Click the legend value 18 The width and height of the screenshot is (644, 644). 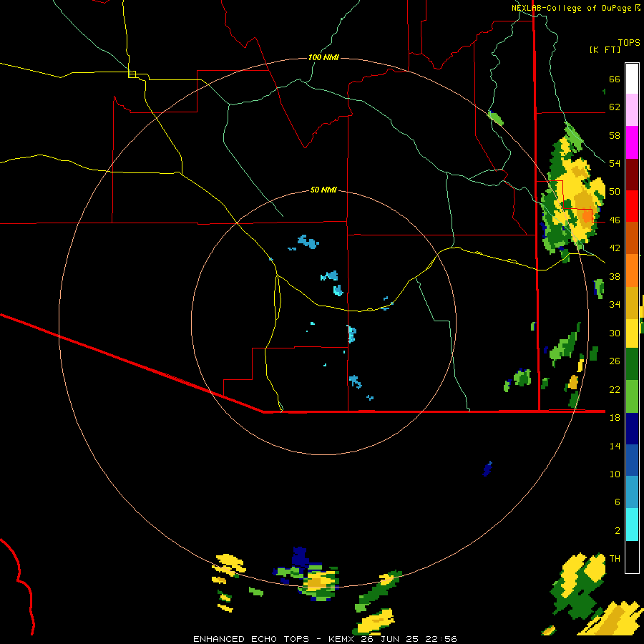tap(615, 418)
